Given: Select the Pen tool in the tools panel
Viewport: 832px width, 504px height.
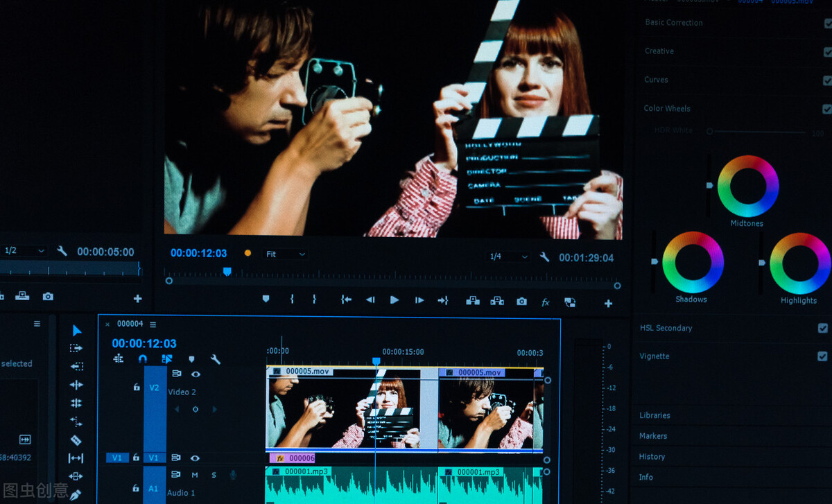Looking at the screenshot, I should (76, 494).
